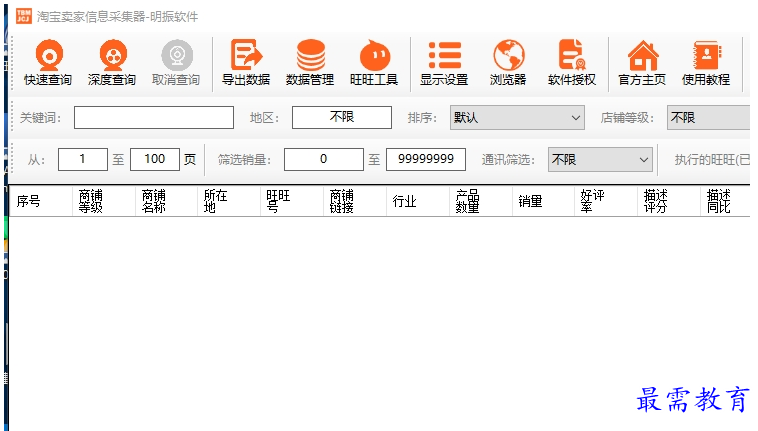Click the 描述同比 column header
The image size is (758, 431).
(x=726, y=201)
